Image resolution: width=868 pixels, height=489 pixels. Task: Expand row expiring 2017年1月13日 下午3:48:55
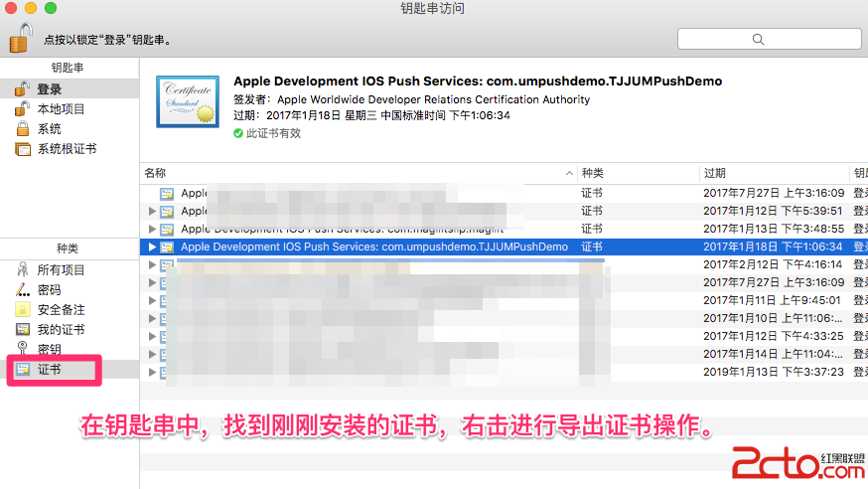point(152,229)
